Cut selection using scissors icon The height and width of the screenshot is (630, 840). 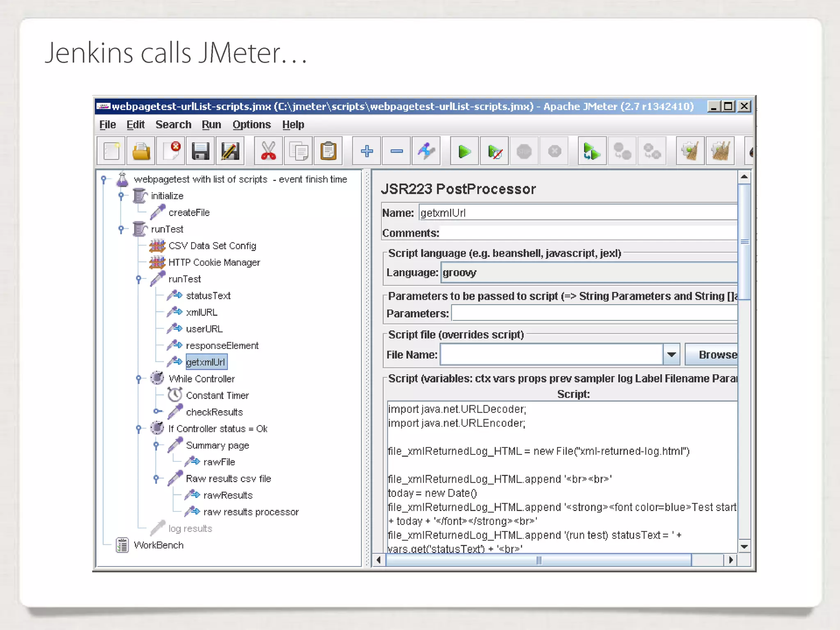(x=268, y=151)
